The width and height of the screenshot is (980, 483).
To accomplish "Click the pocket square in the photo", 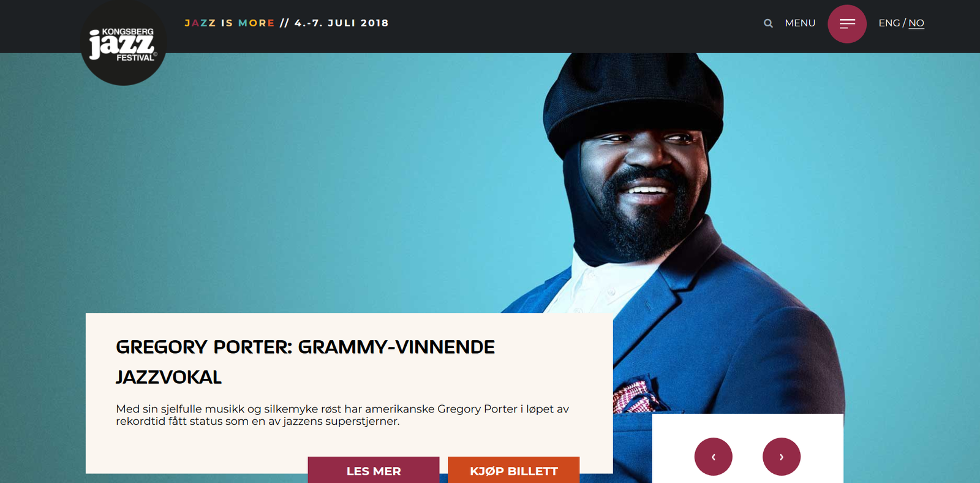I will tap(637, 397).
